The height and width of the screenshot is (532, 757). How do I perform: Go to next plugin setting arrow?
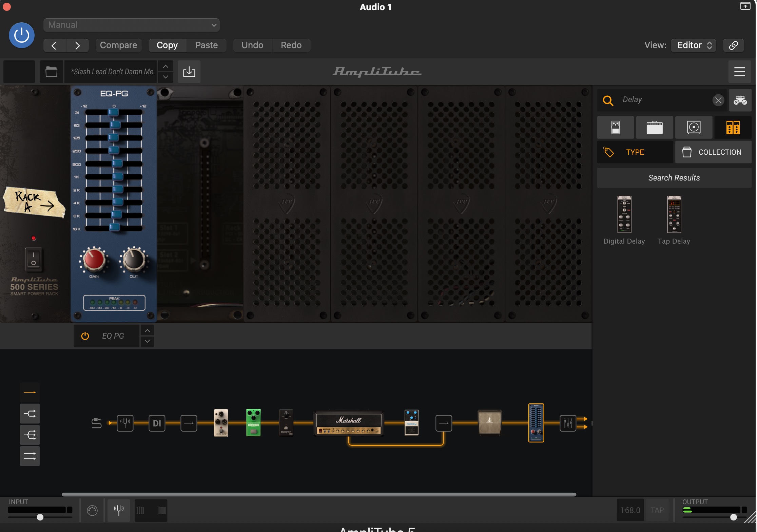(x=77, y=45)
